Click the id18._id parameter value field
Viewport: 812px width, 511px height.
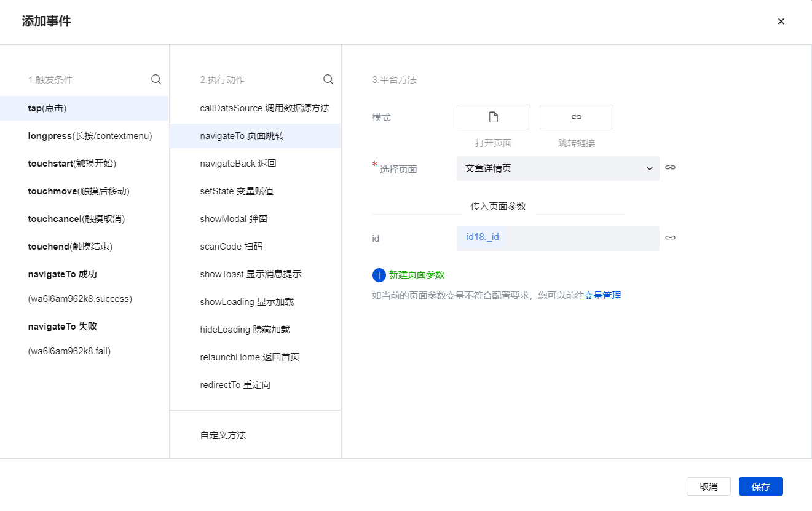pyautogui.click(x=557, y=238)
